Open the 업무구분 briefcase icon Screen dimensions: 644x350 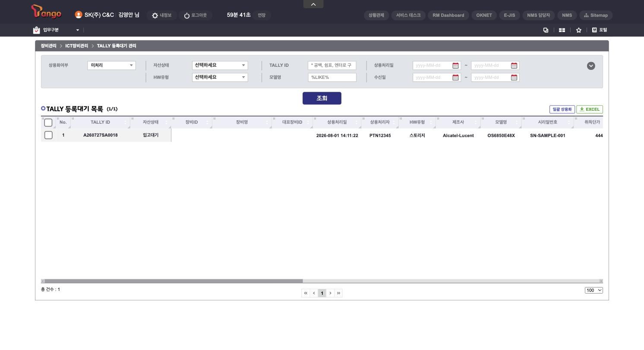pos(36,30)
